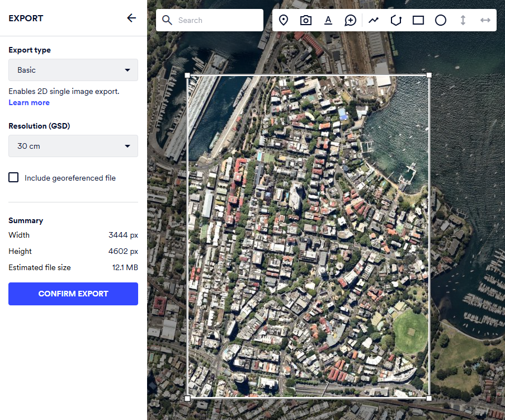Click the top-right export selection handle
This screenshot has width=505, height=420.
(429, 75)
